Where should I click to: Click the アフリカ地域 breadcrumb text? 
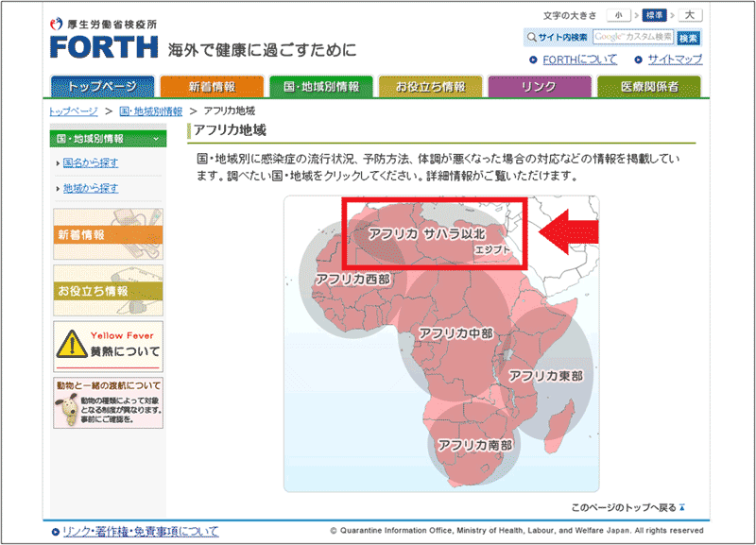point(230,111)
